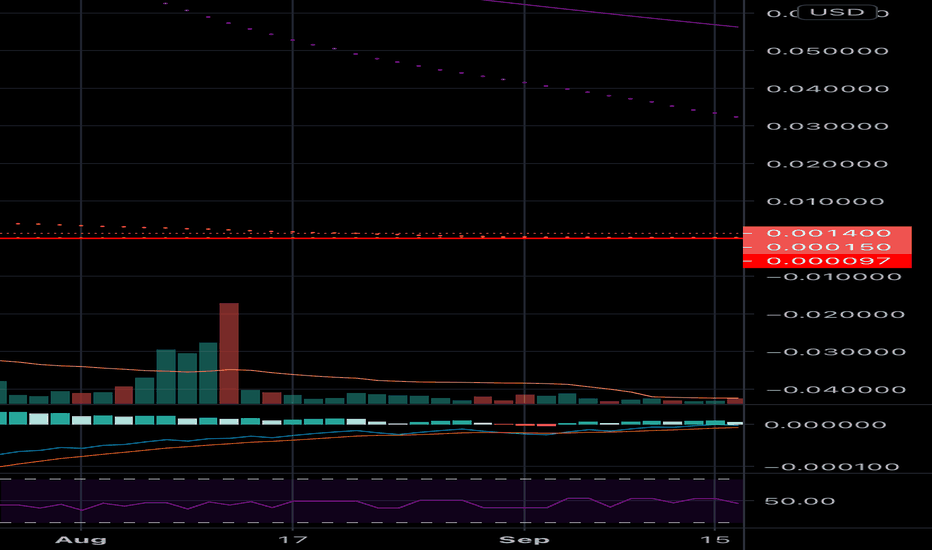The height and width of the screenshot is (550, 932).
Task: Click the -0.010000 price axis label
Action: pos(835,277)
